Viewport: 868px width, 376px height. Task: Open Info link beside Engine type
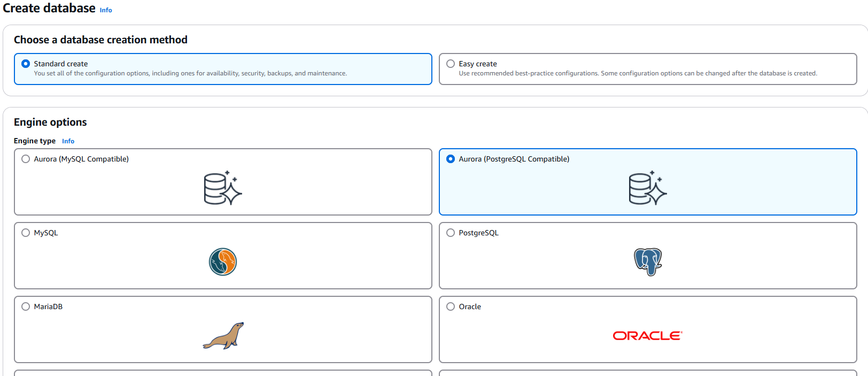(68, 141)
